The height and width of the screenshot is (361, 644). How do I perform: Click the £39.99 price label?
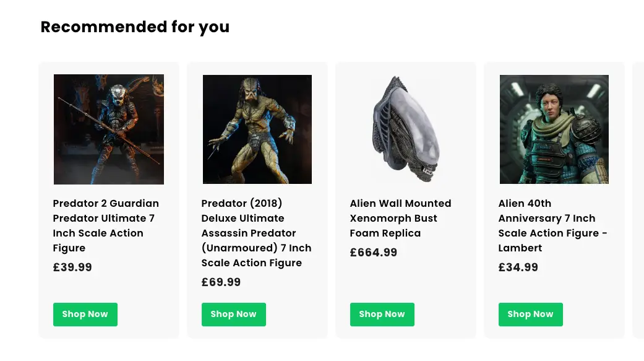(72, 267)
